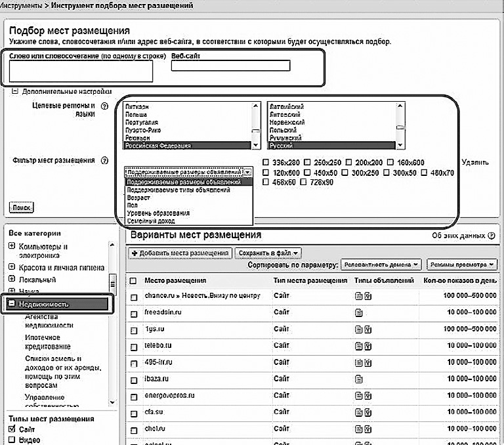Check the 250x250 ad size box
This screenshot has height=445, width=504.
coord(307,162)
